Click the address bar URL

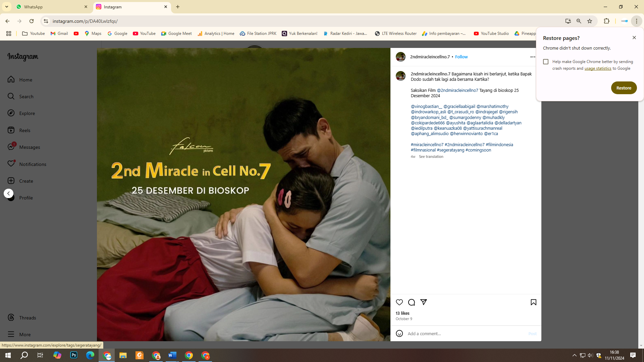point(85,21)
